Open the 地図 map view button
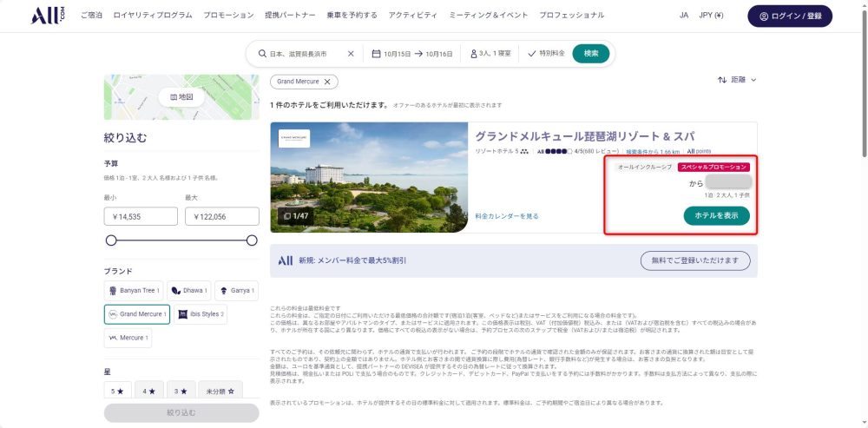Screen dimensions: 868x428 click(x=181, y=97)
